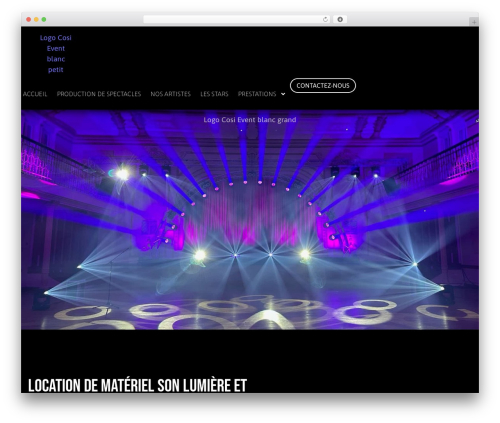Click heading Location de matériel son lumière
The height and width of the screenshot is (423, 500).
pyautogui.click(x=137, y=385)
